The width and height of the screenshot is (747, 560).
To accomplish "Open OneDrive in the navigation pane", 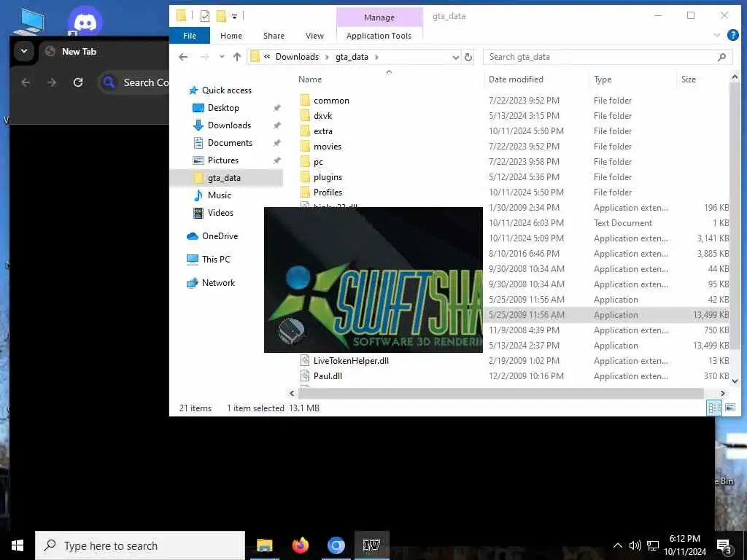I will coord(220,236).
